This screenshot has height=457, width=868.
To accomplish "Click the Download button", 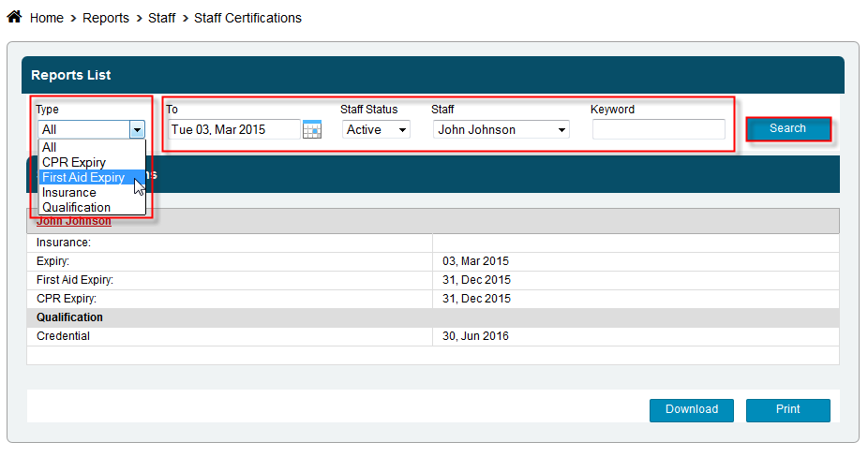I will (x=692, y=409).
